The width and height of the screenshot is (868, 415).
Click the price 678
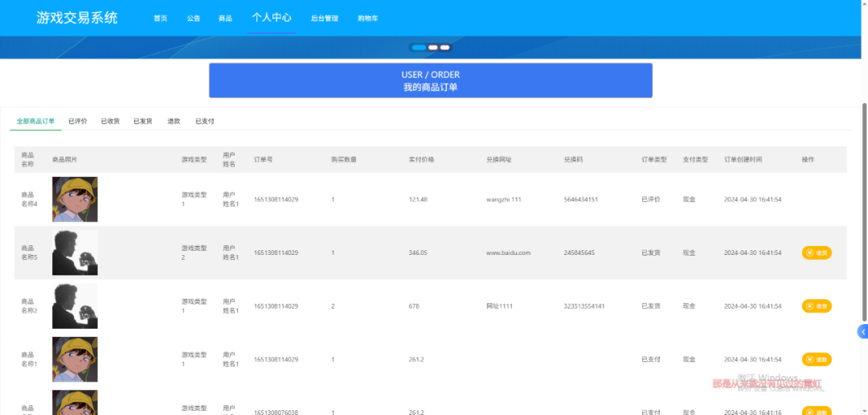pyautogui.click(x=414, y=306)
